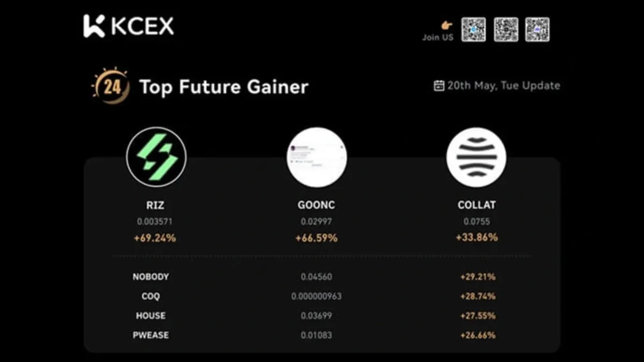Image resolution: width=644 pixels, height=362 pixels.
Task: Click the KCEX logo
Action: click(129, 26)
